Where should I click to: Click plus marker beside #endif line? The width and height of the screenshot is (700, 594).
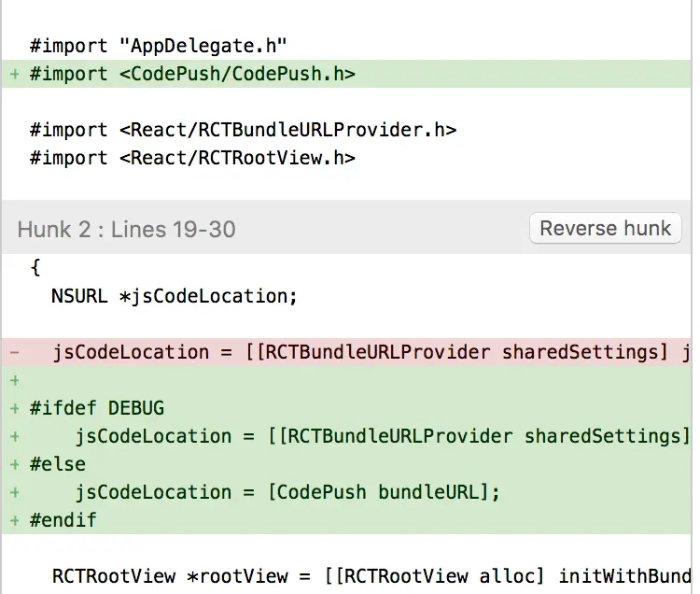[15, 520]
